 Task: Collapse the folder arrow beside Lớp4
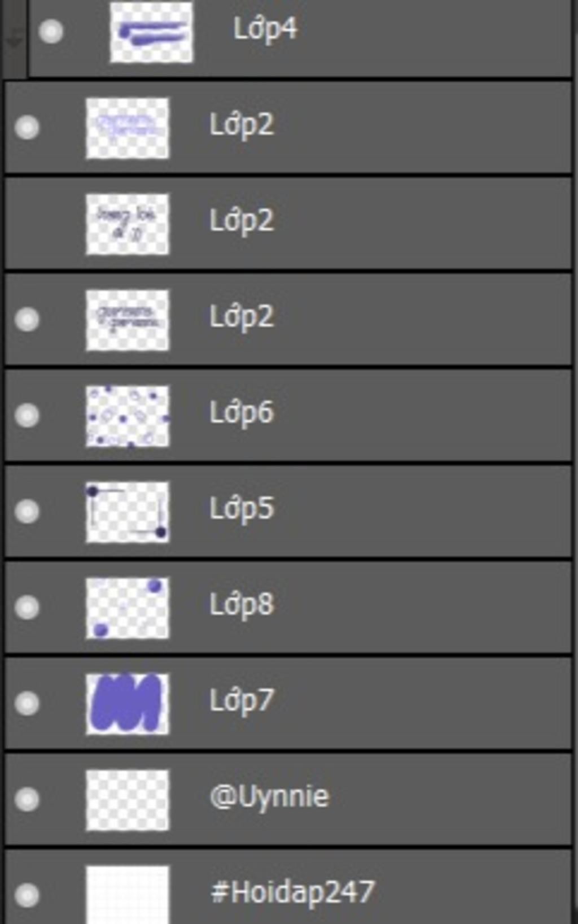point(14,38)
